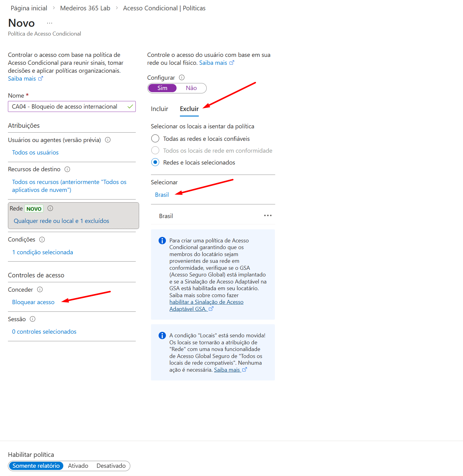Image resolution: width=463 pixels, height=476 pixels.
Task: Click info icon beside Rede NOVO badge
Action: (x=51, y=208)
